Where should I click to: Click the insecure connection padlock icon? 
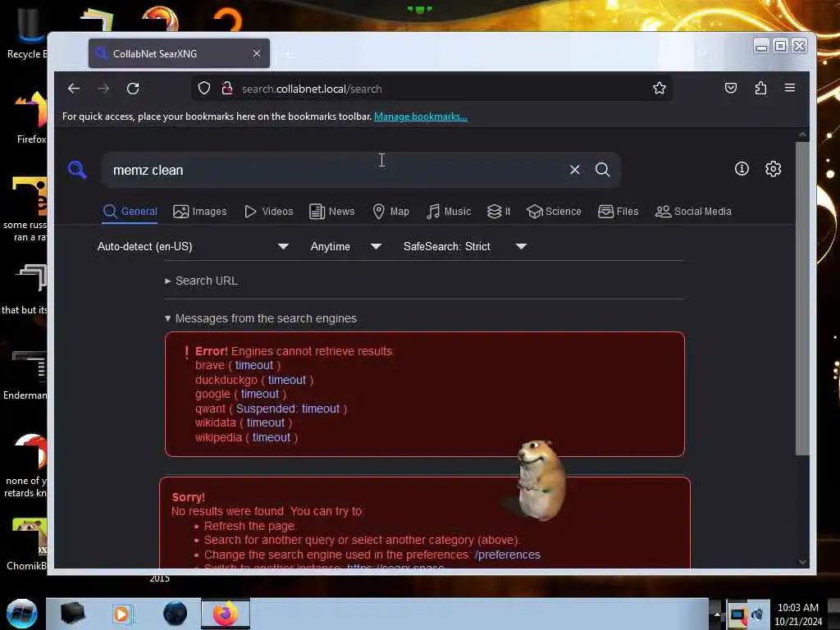point(227,89)
